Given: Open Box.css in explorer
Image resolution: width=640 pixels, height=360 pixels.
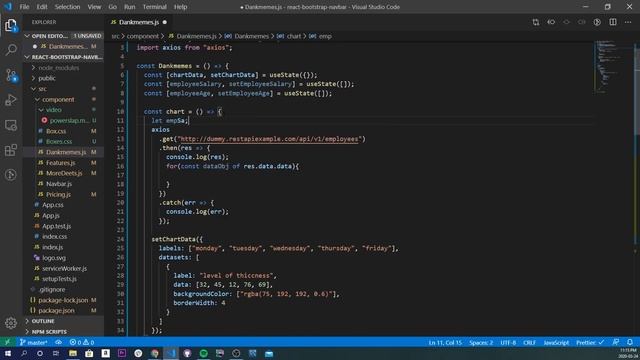Looking at the screenshot, I should (x=56, y=131).
